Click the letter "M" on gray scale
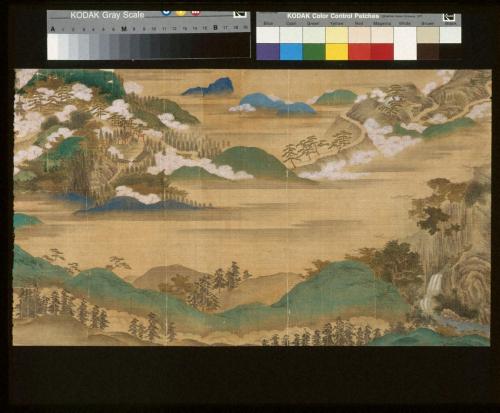The image size is (500, 413). [x=124, y=29]
